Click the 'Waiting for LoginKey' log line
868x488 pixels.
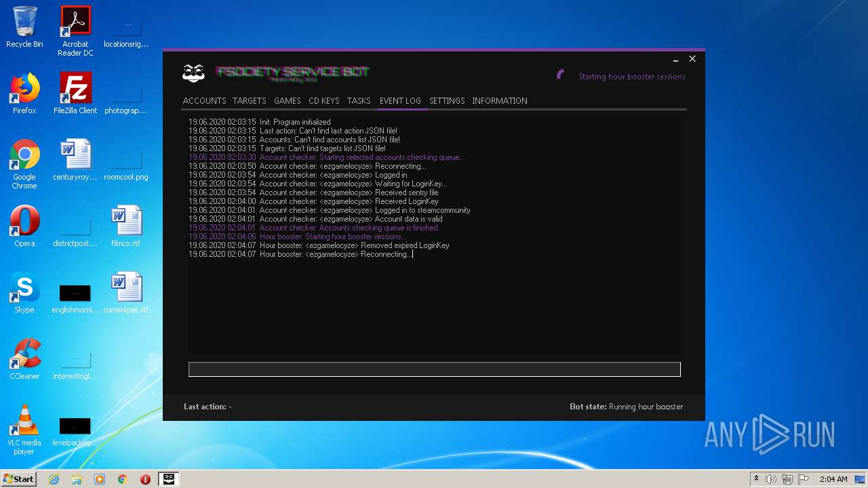tap(318, 184)
